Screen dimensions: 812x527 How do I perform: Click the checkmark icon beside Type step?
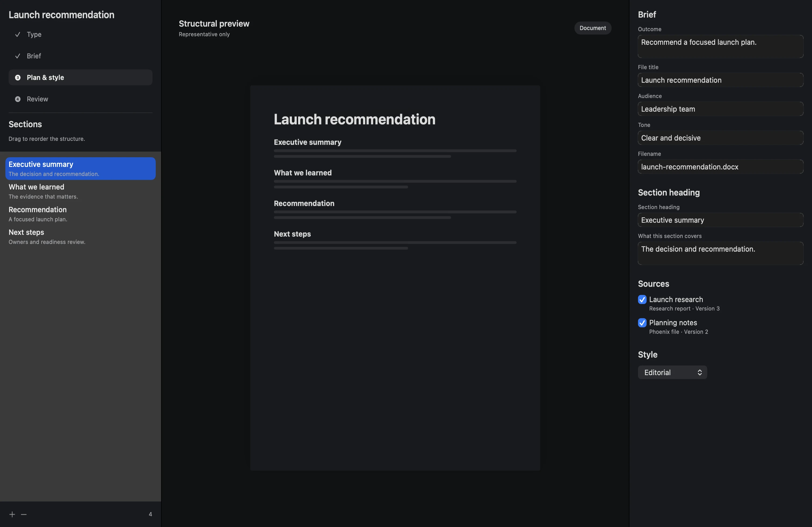18,34
